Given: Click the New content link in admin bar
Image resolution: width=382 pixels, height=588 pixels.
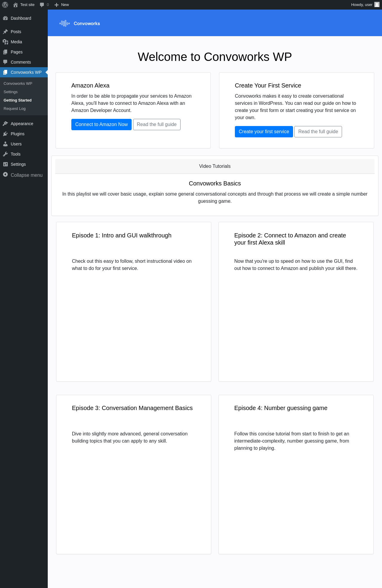Looking at the screenshot, I should (x=62, y=5).
